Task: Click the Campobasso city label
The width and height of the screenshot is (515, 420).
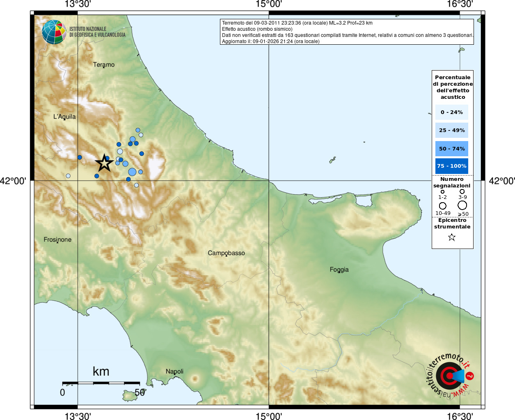Action: (x=226, y=253)
